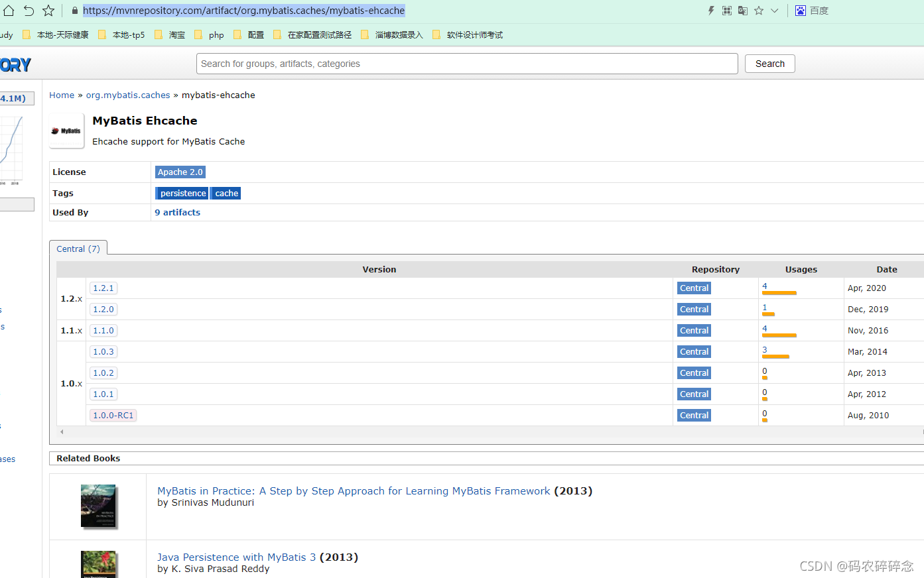Open version 1.0.1
Screen dimensions: 924x578
(103, 394)
